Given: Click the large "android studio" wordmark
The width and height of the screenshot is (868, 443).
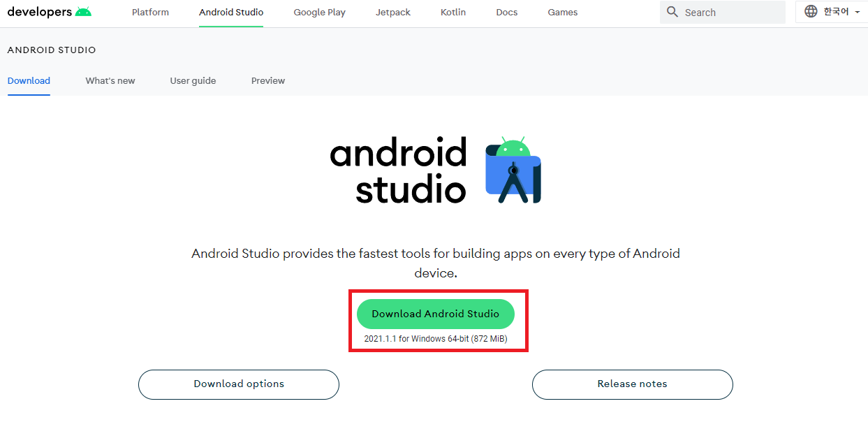Looking at the screenshot, I should (398, 170).
